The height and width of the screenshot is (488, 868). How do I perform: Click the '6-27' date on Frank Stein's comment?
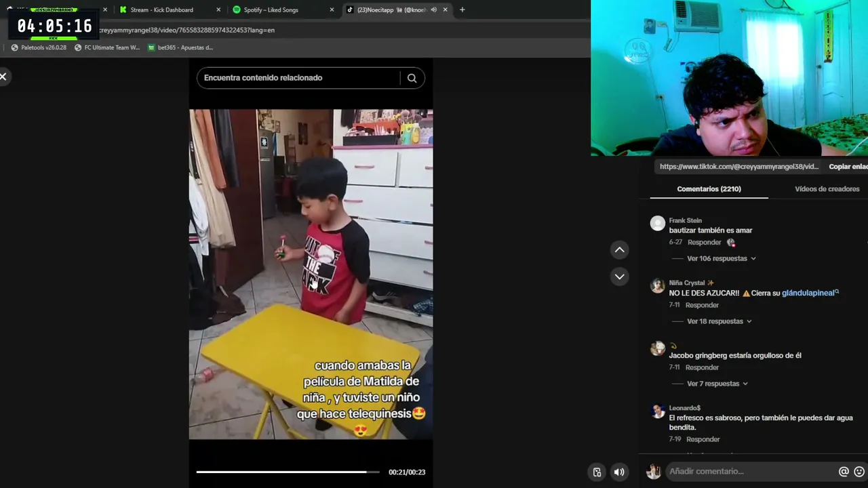[675, 242]
